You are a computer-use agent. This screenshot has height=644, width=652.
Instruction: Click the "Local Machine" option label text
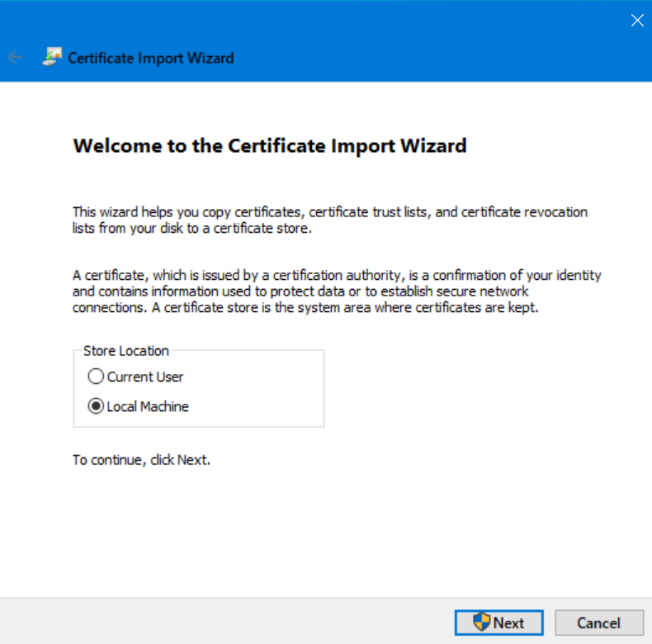tap(148, 406)
